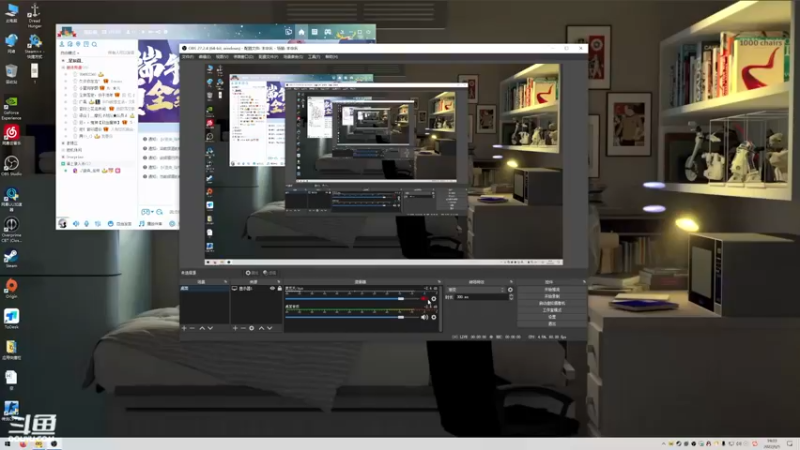
Task: Unmute the red muted microphone speaker icon
Action: point(424,299)
